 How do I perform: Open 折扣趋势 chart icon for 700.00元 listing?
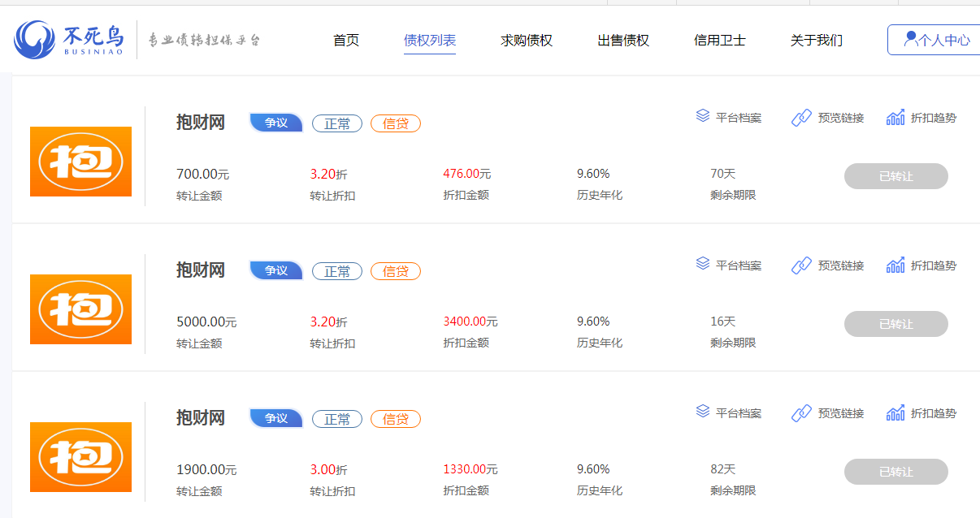pos(895,117)
